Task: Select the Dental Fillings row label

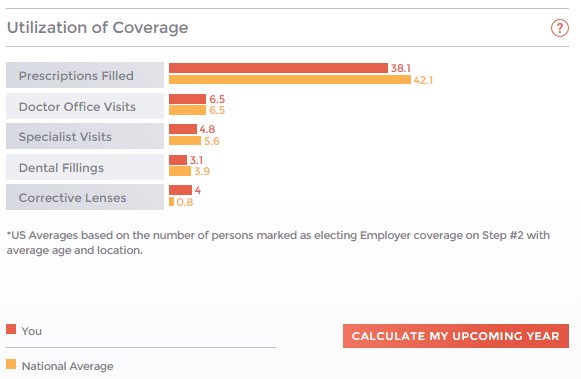Action: [x=85, y=167]
